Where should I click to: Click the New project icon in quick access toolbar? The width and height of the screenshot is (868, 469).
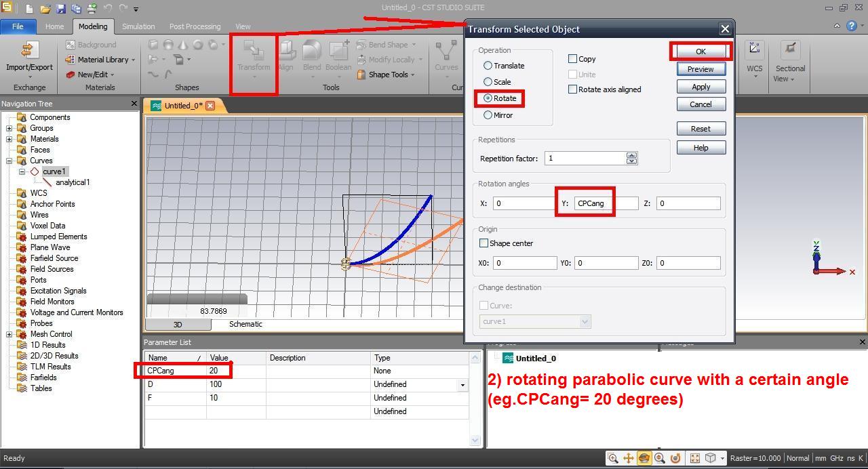[29, 9]
